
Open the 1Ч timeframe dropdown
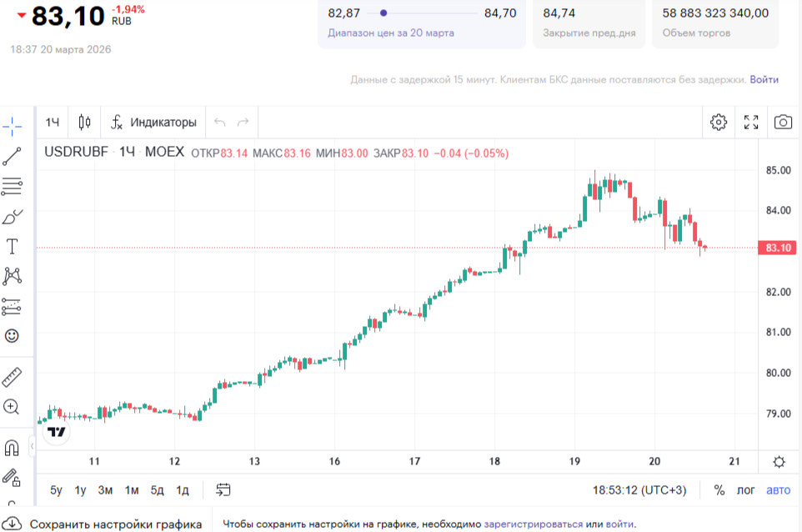(53, 123)
